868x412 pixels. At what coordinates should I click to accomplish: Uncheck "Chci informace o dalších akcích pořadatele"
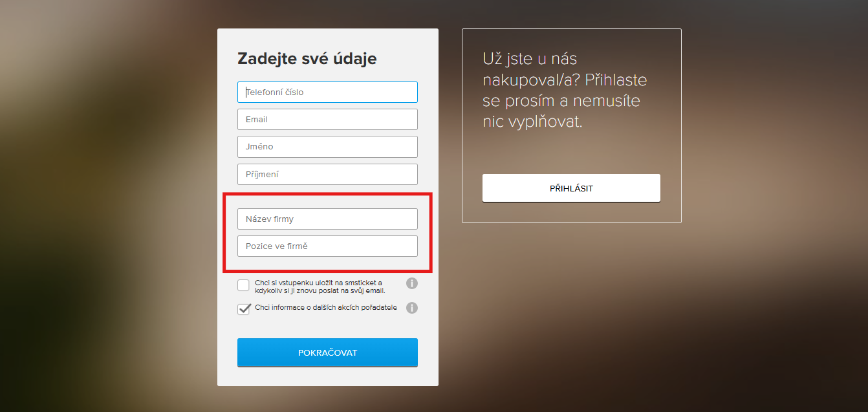pyautogui.click(x=243, y=309)
